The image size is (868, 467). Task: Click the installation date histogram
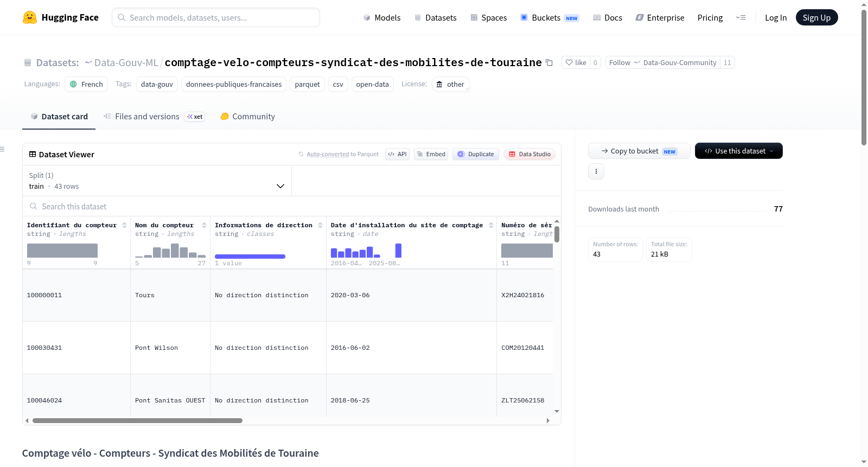[366, 250]
